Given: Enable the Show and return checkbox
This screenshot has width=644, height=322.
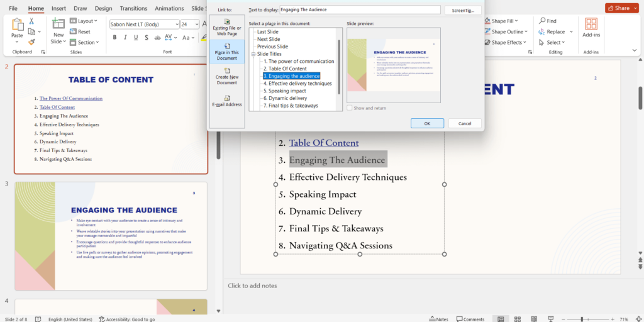Looking at the screenshot, I should click(x=350, y=108).
